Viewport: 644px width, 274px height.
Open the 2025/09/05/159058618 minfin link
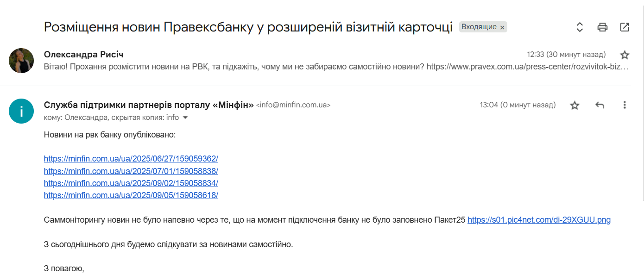coord(131,195)
